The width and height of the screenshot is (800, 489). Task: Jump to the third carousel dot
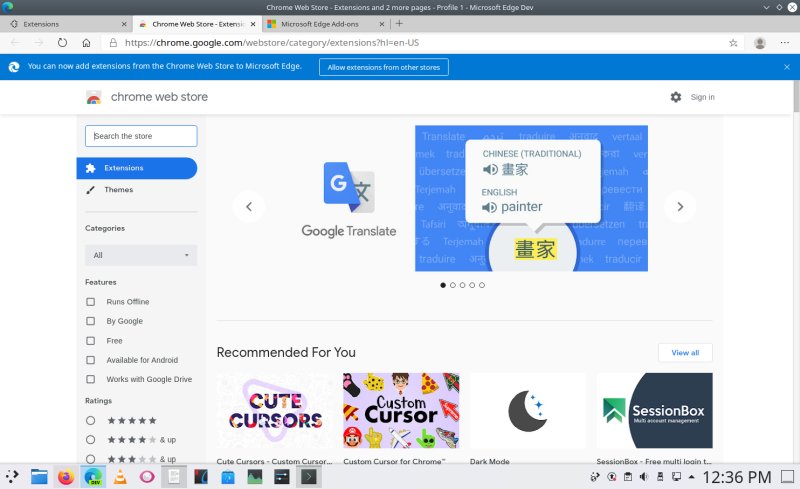pos(462,285)
